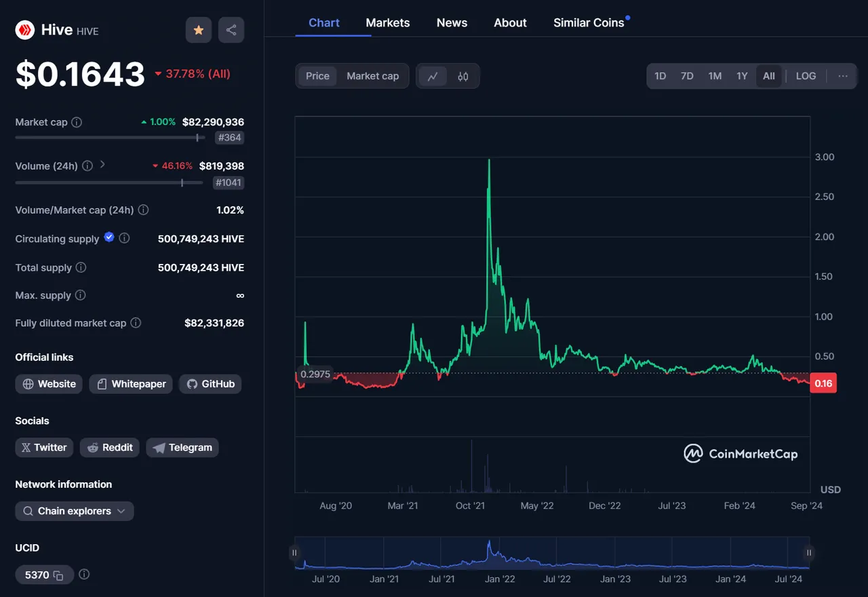Screen dimensions: 868x597
Task: Select 7D time range
Action: pos(687,76)
